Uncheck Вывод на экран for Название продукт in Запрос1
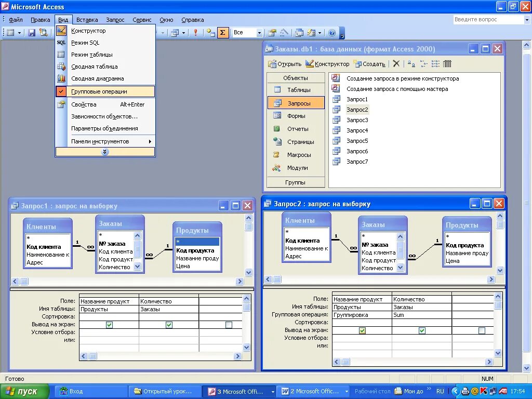 coord(109,325)
